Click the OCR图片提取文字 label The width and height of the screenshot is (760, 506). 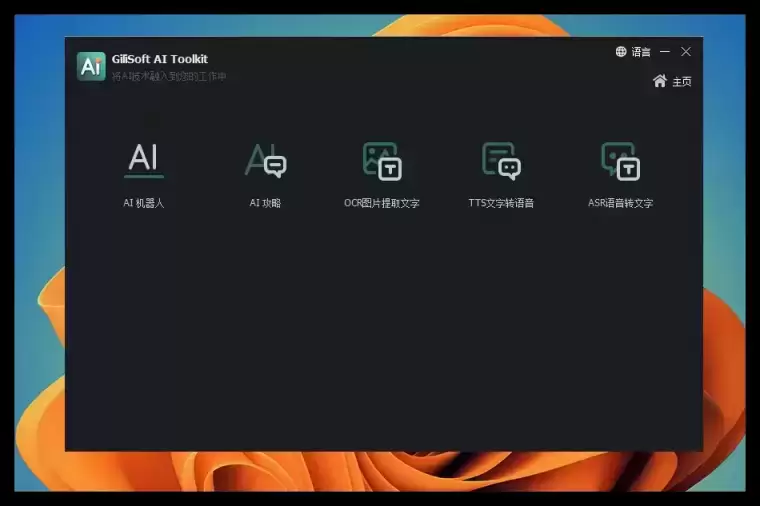(x=382, y=203)
